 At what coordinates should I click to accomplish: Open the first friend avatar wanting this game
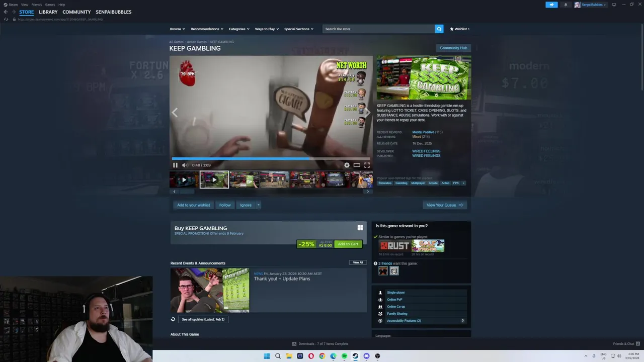(x=383, y=271)
